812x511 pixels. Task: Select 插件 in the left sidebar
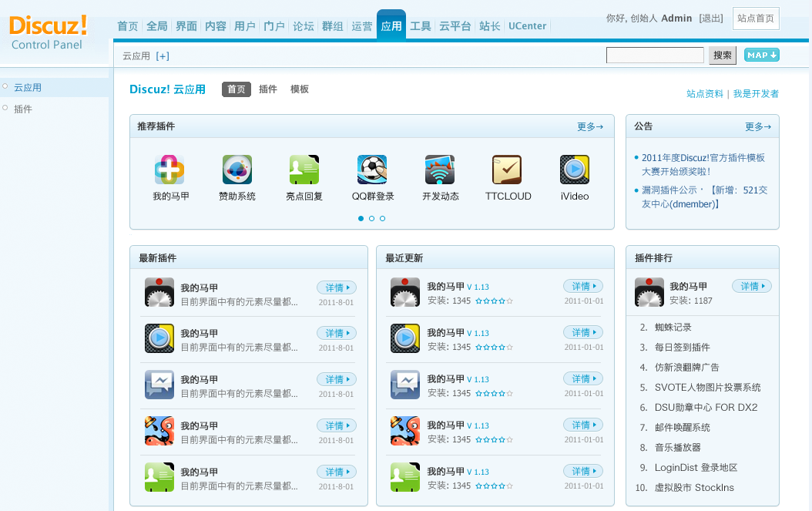23,109
